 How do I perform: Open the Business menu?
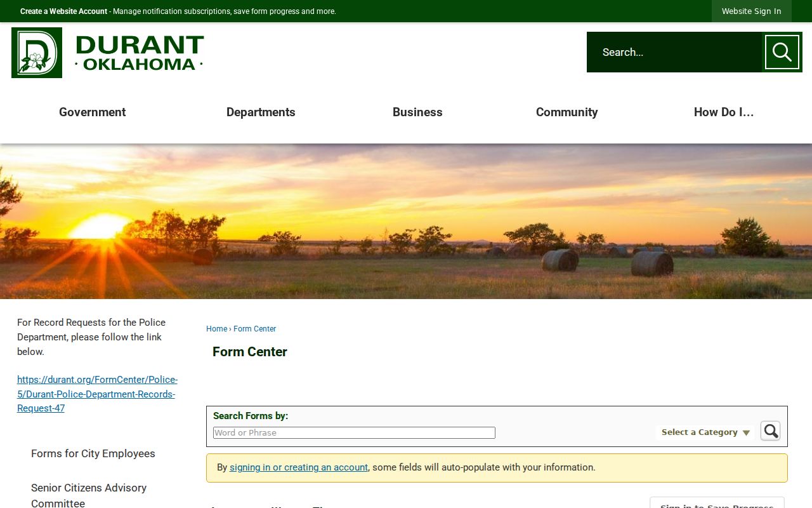[x=417, y=112]
